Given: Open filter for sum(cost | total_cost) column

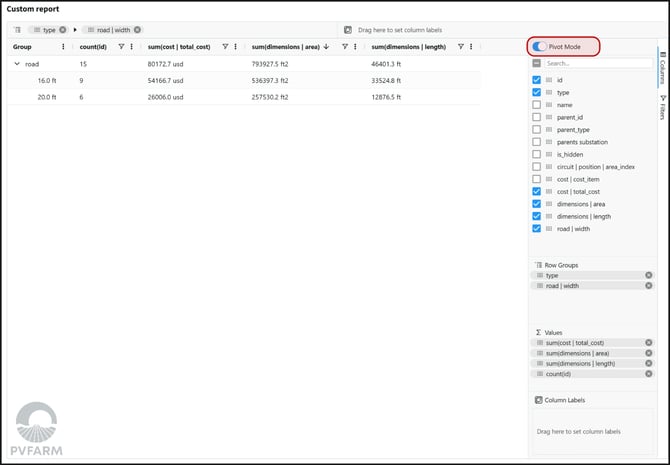Looking at the screenshot, I should click(225, 47).
